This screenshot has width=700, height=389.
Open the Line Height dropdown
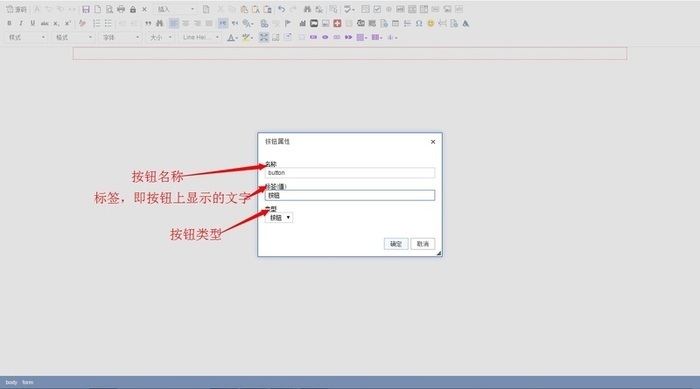200,38
